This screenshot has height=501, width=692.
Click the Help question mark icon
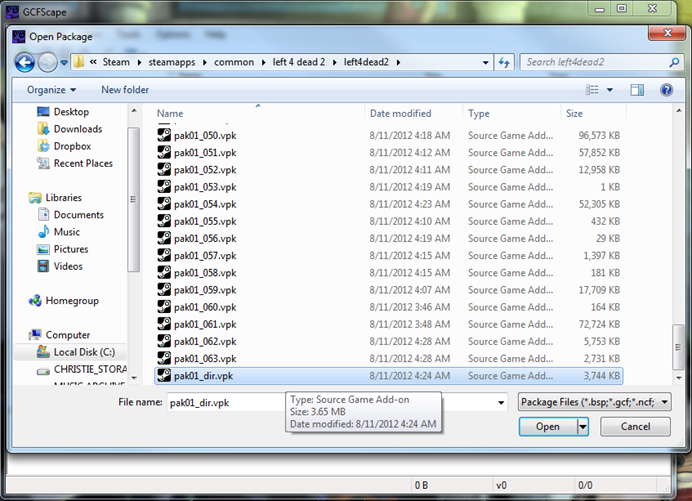pos(666,90)
